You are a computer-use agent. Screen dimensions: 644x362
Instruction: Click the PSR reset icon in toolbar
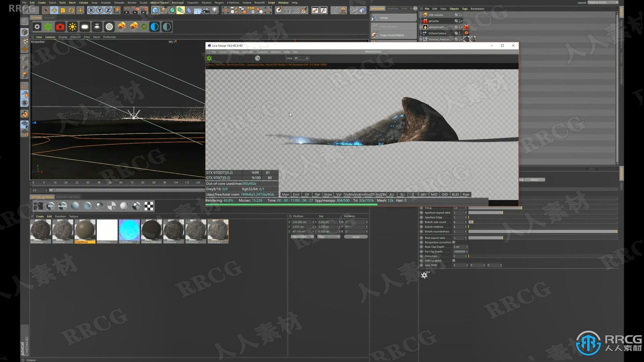click(x=251, y=10)
